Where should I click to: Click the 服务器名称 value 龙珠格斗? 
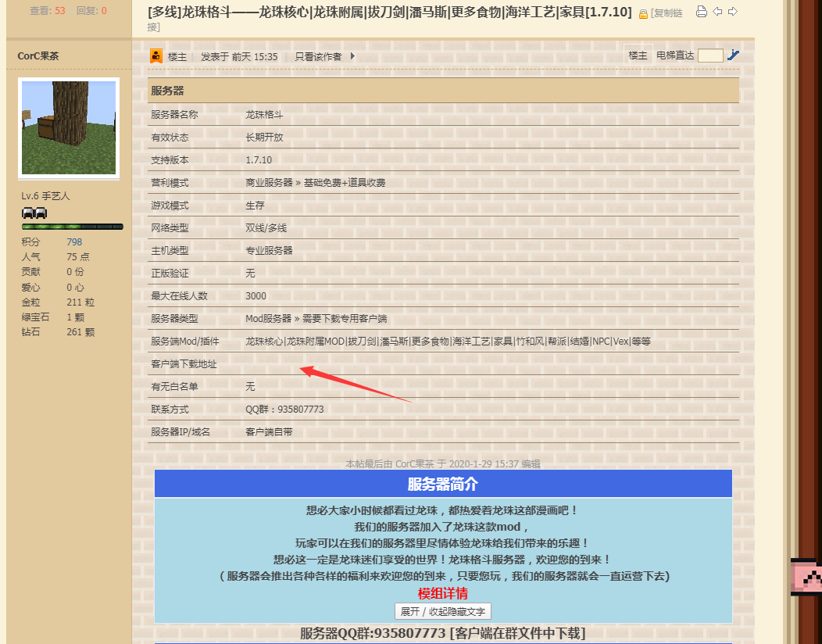(264, 114)
